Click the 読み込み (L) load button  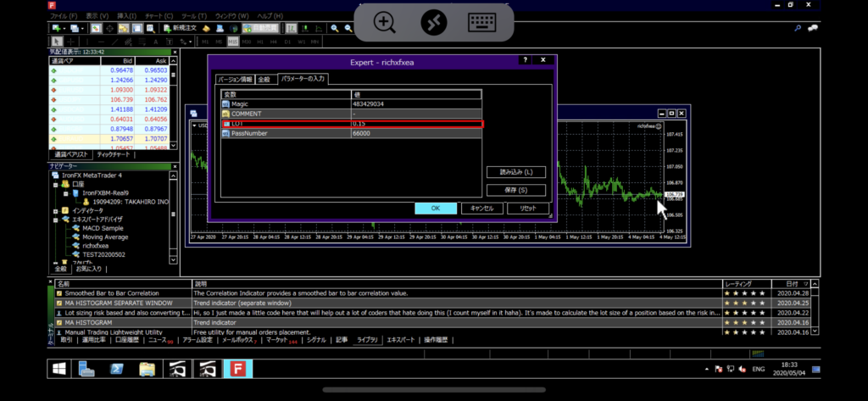[x=515, y=172]
